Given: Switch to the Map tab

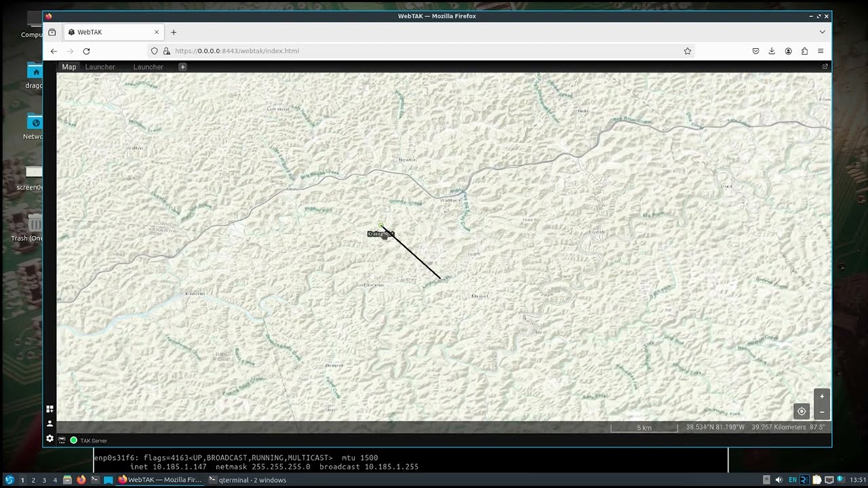Looking at the screenshot, I should point(69,67).
